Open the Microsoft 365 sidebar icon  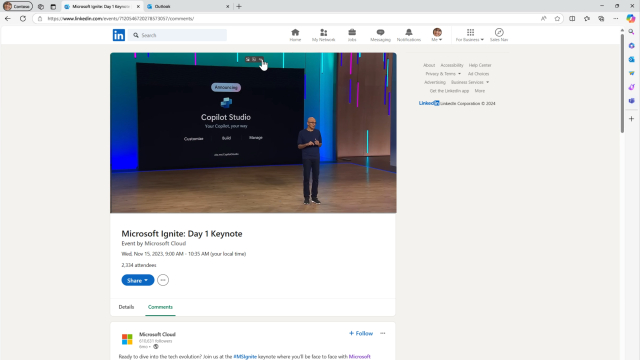(631, 46)
